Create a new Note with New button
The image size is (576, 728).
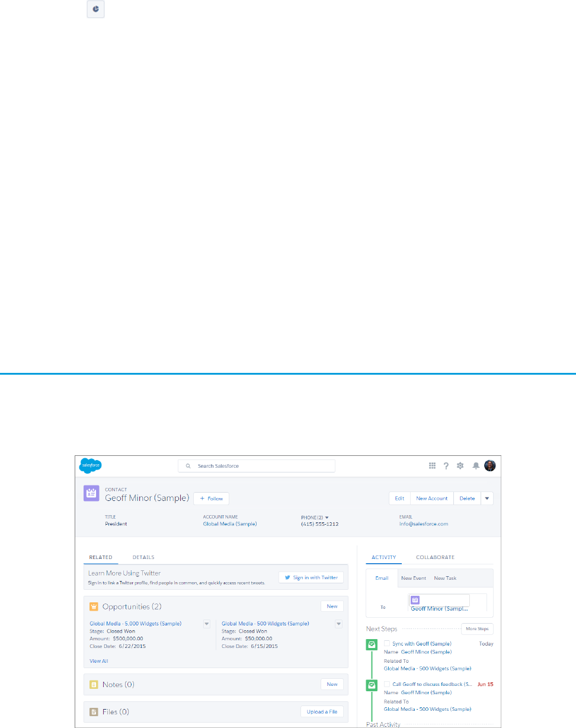point(332,684)
